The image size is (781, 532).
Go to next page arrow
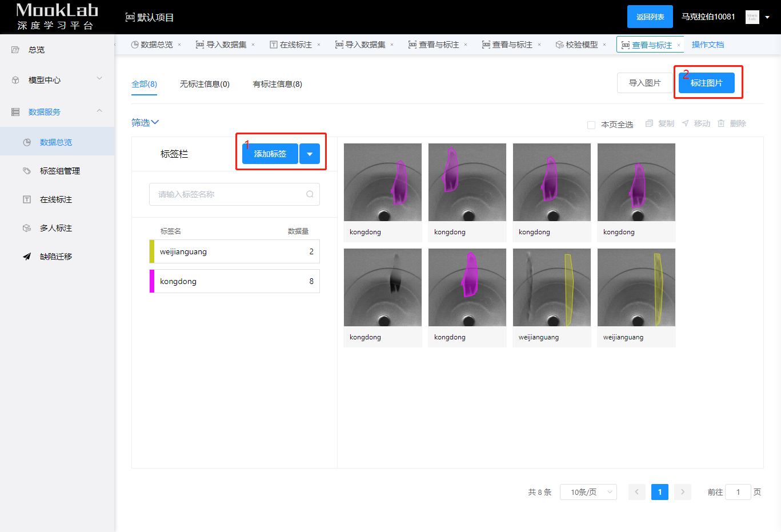(683, 492)
